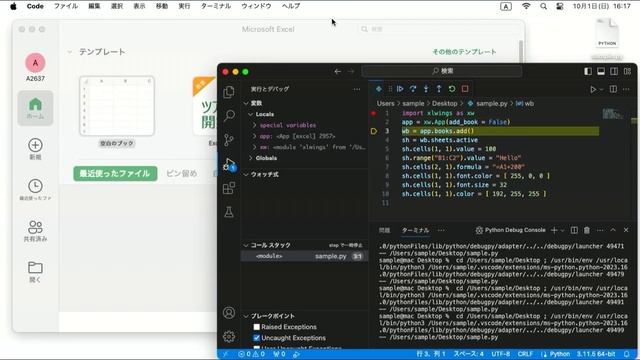Image resolution: width=640 pixels, height=360 pixels.
Task: Click the debug Step Into button
Action: (x=426, y=89)
